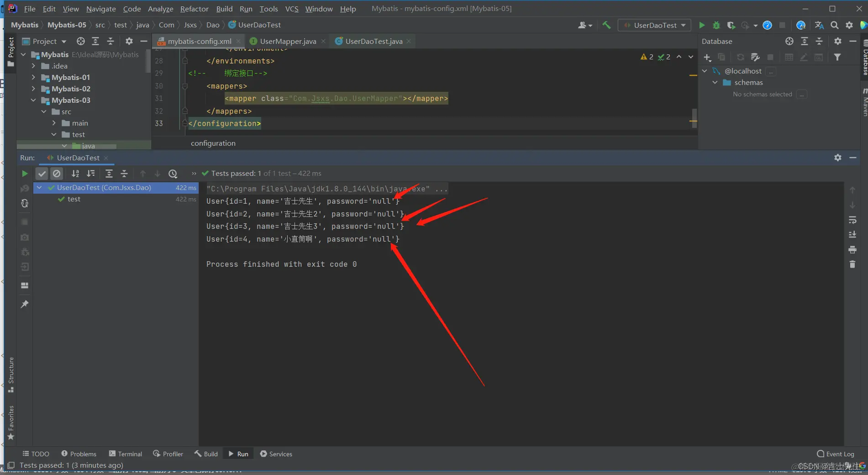
Task: Open the Terminal tool window
Action: tap(126, 454)
